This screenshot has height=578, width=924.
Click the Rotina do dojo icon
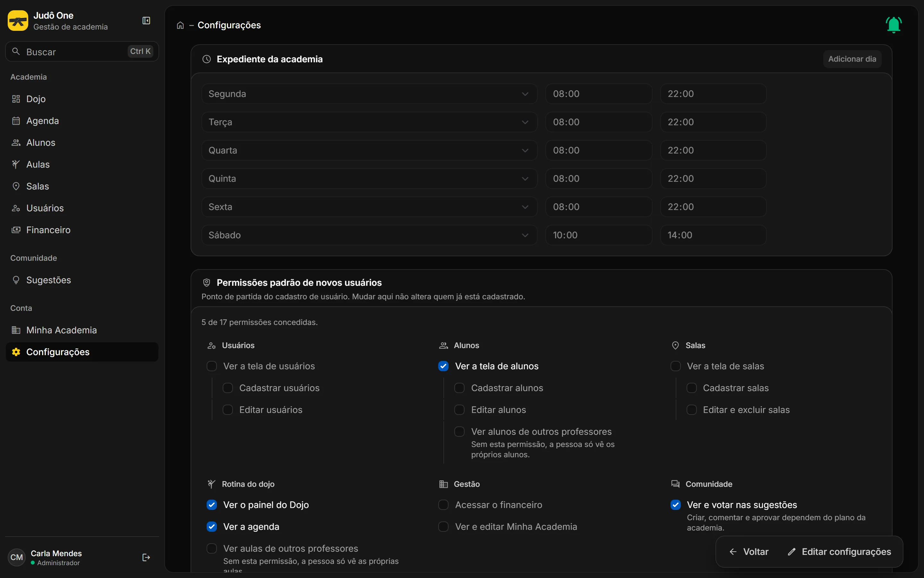[211, 484]
